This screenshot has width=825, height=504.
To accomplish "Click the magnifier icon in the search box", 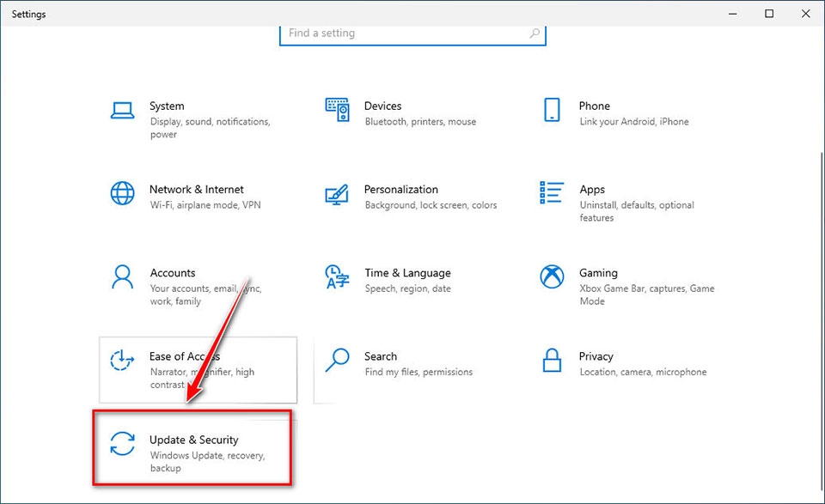I will (x=534, y=33).
